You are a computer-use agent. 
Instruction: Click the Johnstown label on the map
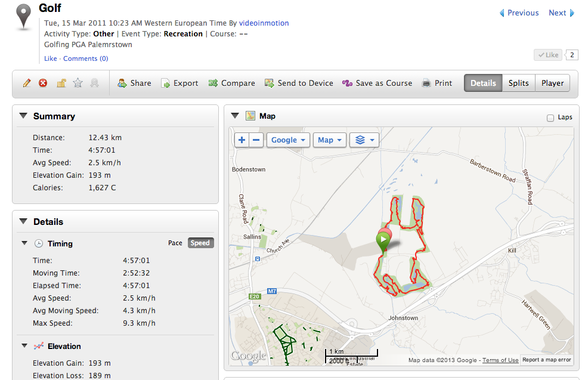point(403,318)
